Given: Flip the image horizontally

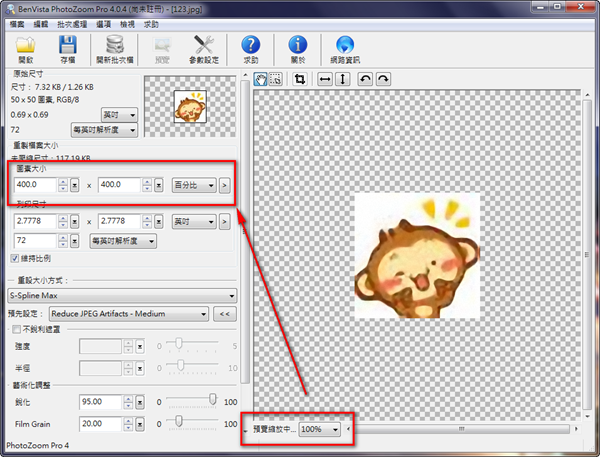Looking at the screenshot, I should [x=324, y=79].
